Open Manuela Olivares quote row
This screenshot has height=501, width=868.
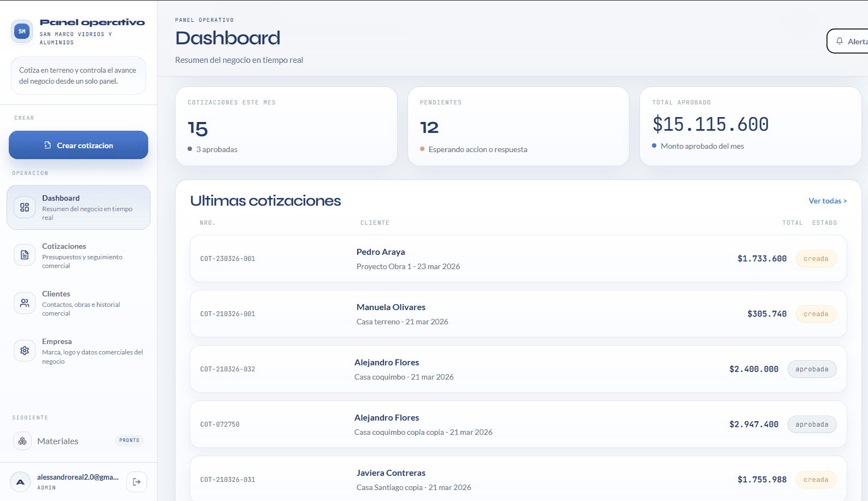point(517,314)
